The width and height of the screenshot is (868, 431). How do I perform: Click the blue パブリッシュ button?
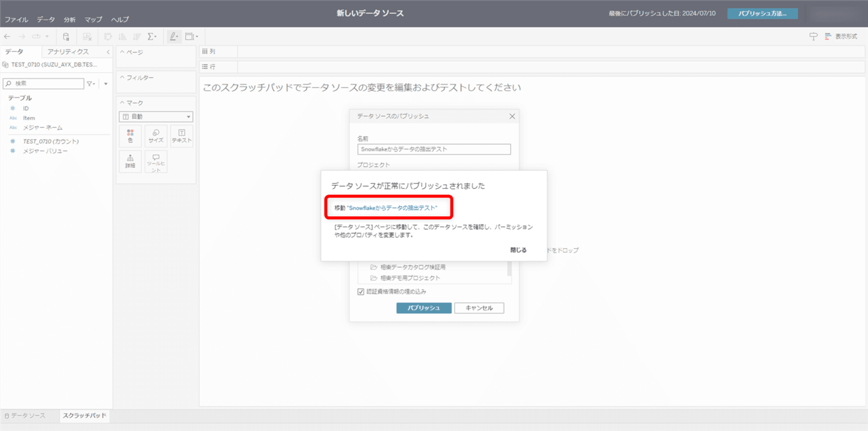[424, 308]
